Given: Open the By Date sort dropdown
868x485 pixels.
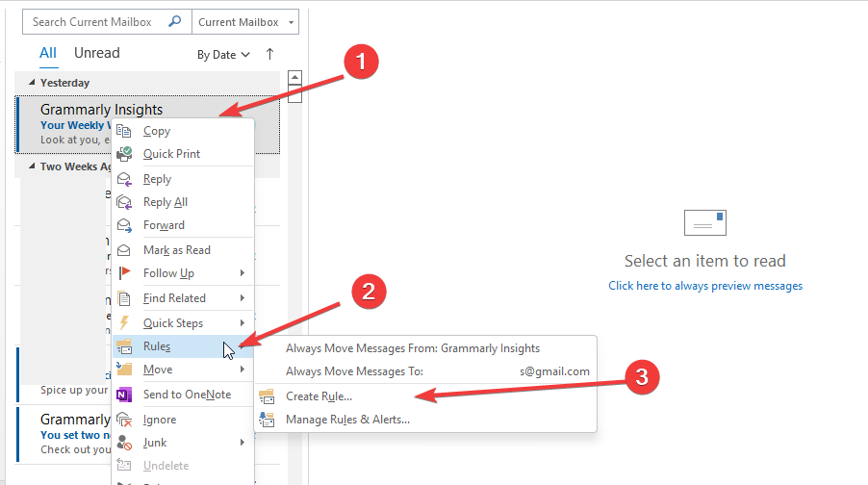Looking at the screenshot, I should (x=223, y=55).
